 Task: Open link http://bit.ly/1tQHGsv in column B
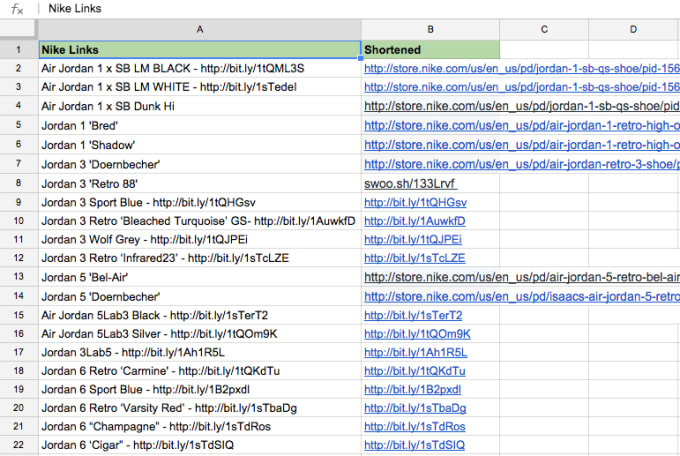[x=415, y=203]
